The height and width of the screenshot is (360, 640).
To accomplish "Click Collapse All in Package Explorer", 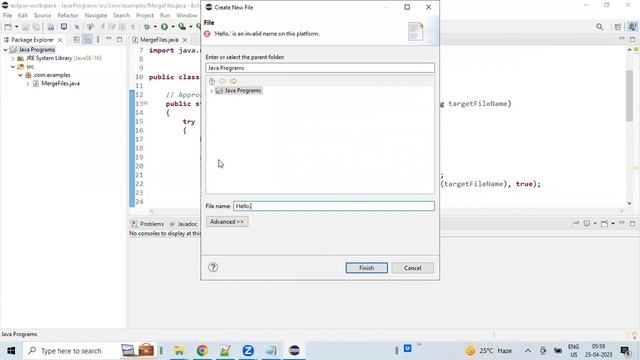I will [76, 40].
